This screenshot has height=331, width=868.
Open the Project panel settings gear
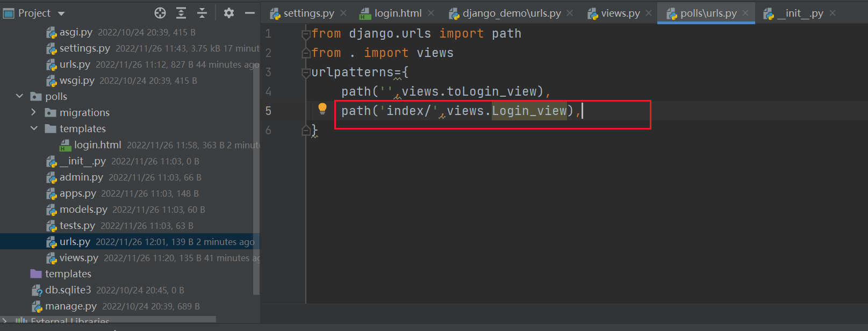229,13
